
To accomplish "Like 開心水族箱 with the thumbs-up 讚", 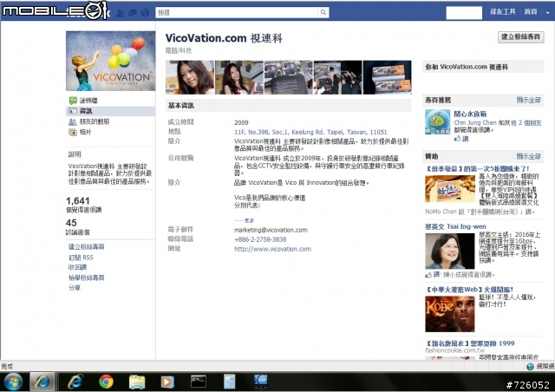I will click(x=461, y=139).
